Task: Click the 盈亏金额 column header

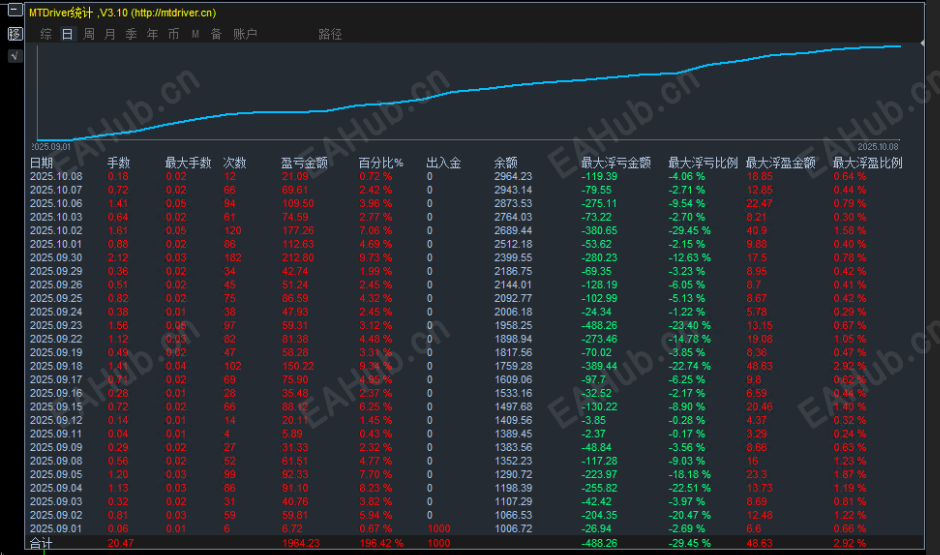Action: coord(305,162)
